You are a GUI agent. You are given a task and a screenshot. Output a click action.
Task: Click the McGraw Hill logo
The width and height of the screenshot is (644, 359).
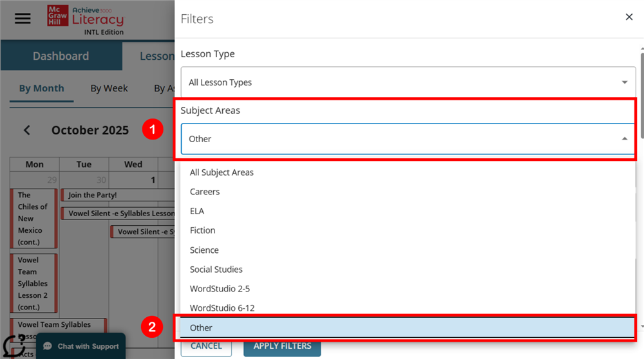(x=57, y=16)
